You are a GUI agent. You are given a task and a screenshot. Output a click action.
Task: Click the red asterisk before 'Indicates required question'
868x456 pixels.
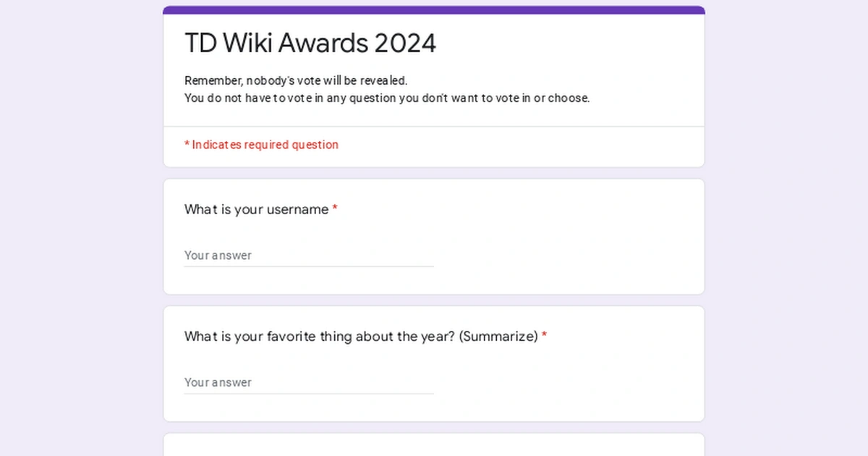pos(187,145)
